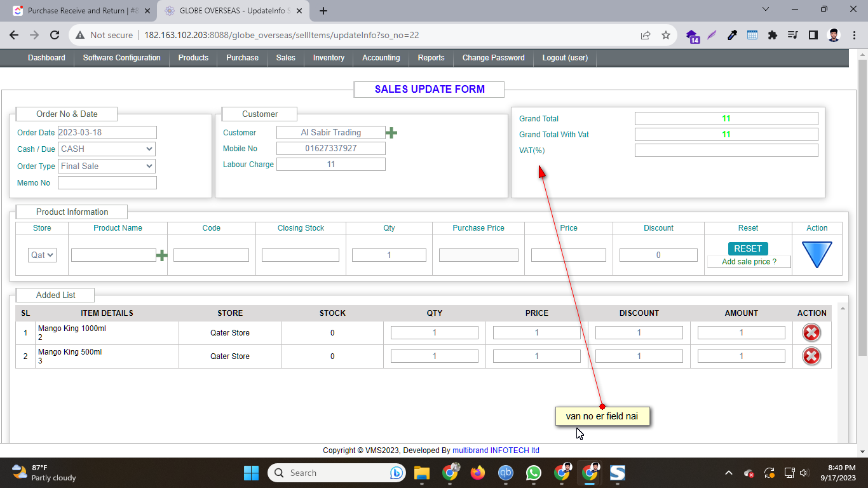
Task: Focus the Mobile No field
Action: click(330, 148)
